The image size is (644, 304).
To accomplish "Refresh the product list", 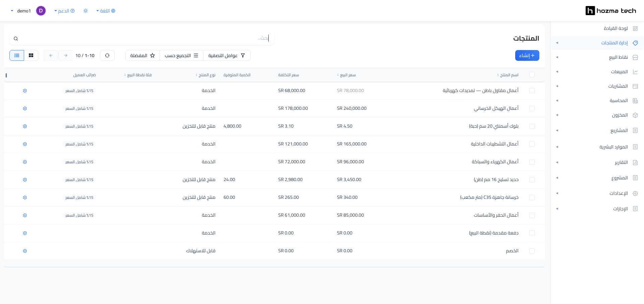I will tap(107, 55).
